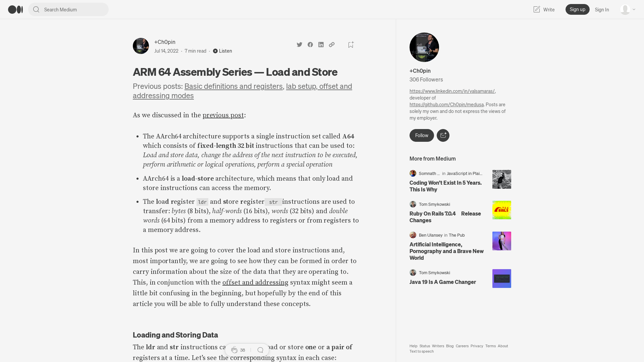Click the copy link icon
The height and width of the screenshot is (362, 644).
click(x=331, y=44)
